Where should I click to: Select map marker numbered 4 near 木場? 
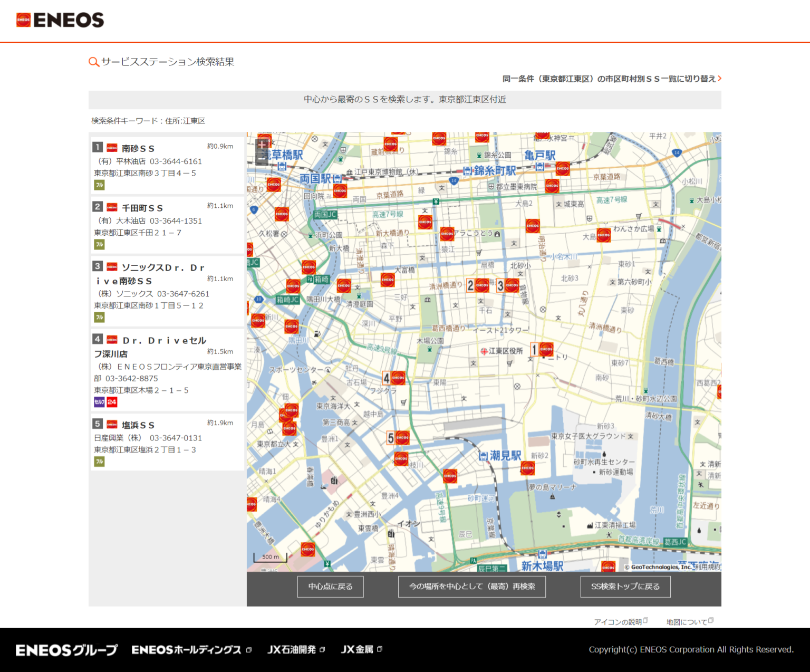point(398,378)
